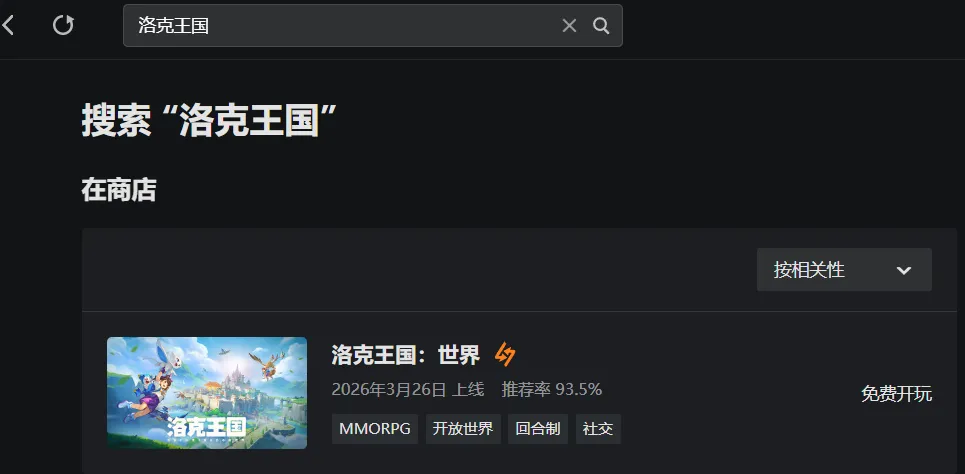Go back using the left arrow
The height and width of the screenshot is (474, 965).
(8, 25)
